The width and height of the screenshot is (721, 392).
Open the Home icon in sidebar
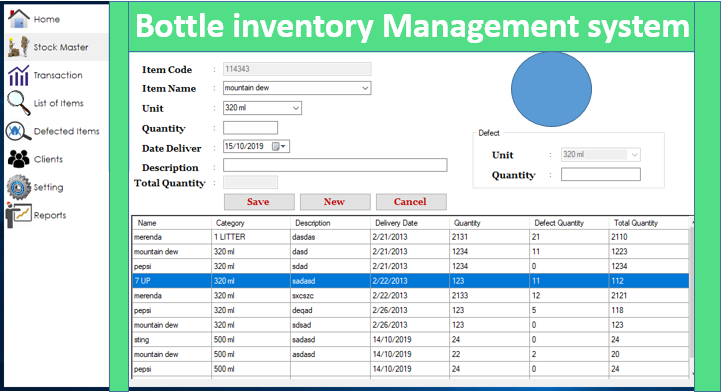[x=18, y=19]
